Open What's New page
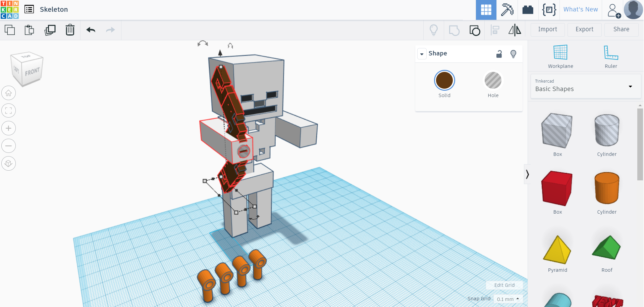Image resolution: width=644 pixels, height=307 pixels. click(581, 9)
